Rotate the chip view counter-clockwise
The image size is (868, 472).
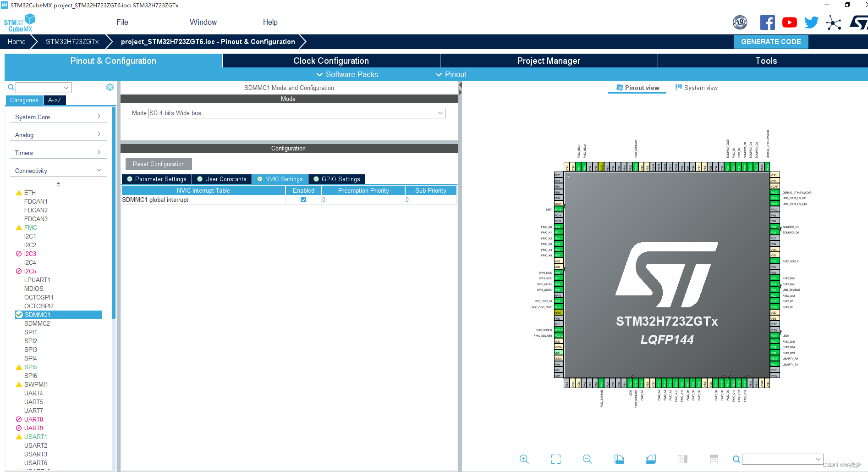651,459
